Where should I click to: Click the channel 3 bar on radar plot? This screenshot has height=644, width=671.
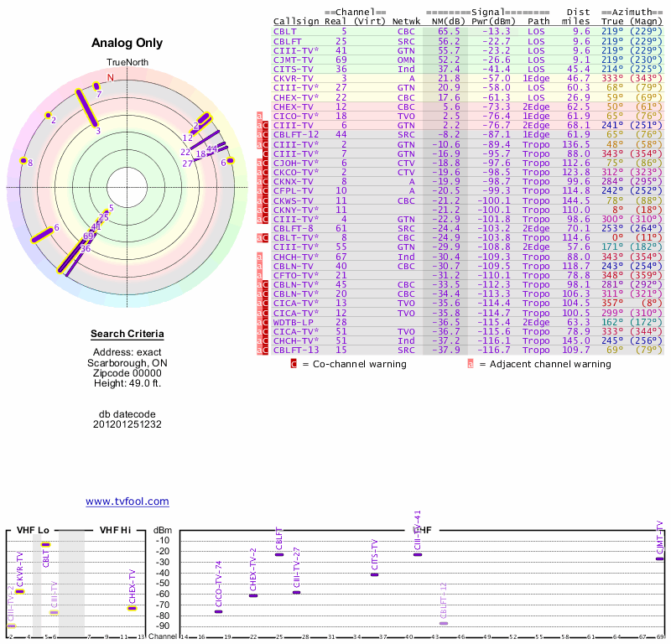click(x=87, y=108)
